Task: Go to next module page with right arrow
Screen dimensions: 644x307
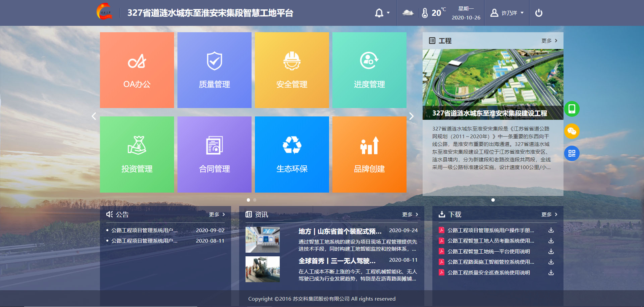Action: [412, 116]
